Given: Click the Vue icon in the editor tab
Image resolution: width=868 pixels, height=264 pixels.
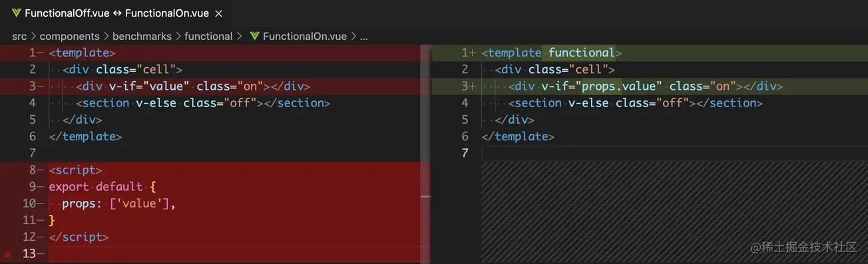Looking at the screenshot, I should 17,13.
